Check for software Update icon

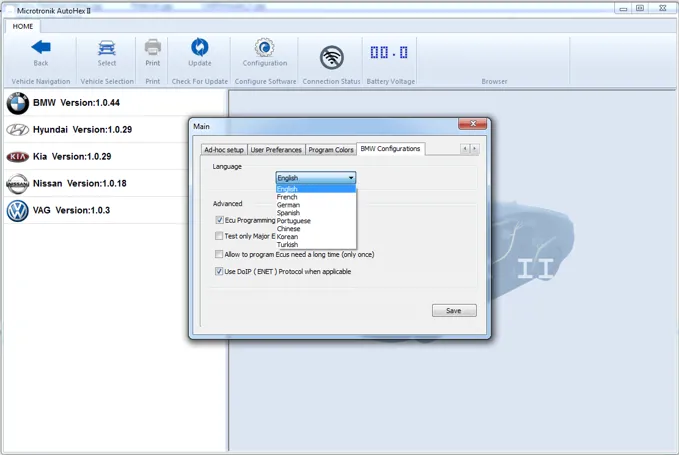200,47
